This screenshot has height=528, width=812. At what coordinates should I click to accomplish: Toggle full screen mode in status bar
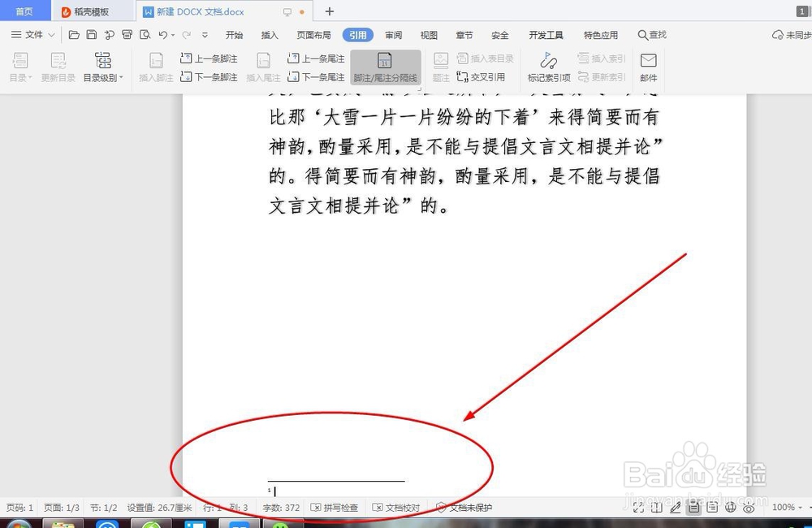click(x=638, y=507)
